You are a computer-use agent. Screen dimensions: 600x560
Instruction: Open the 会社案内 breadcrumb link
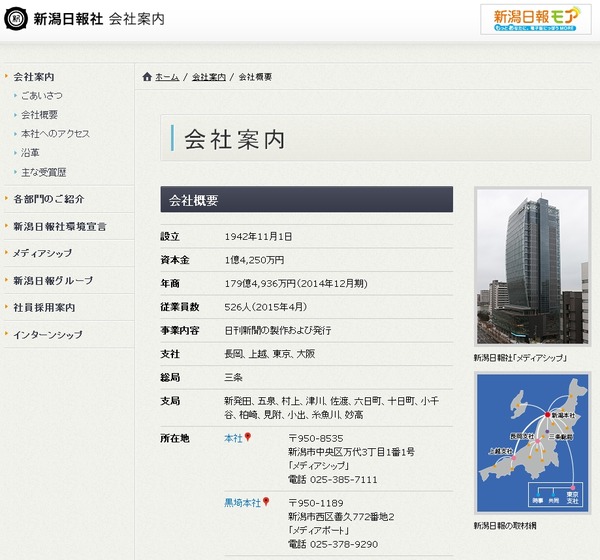pos(209,77)
